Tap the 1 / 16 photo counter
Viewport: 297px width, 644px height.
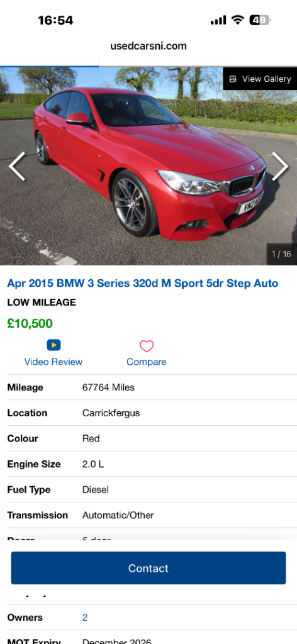[281, 254]
